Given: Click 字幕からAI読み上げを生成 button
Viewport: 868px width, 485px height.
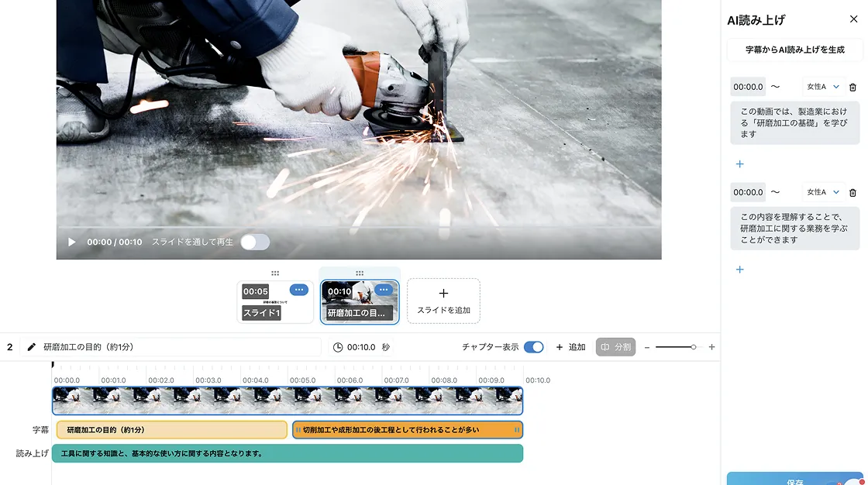Looking at the screenshot, I should [794, 50].
